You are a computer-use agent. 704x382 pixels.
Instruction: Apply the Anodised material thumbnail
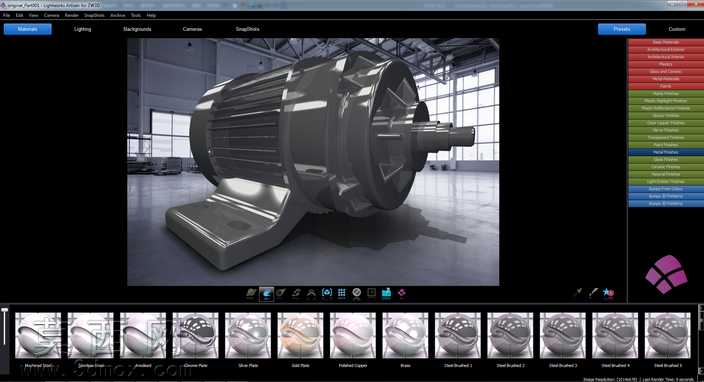[x=143, y=335]
